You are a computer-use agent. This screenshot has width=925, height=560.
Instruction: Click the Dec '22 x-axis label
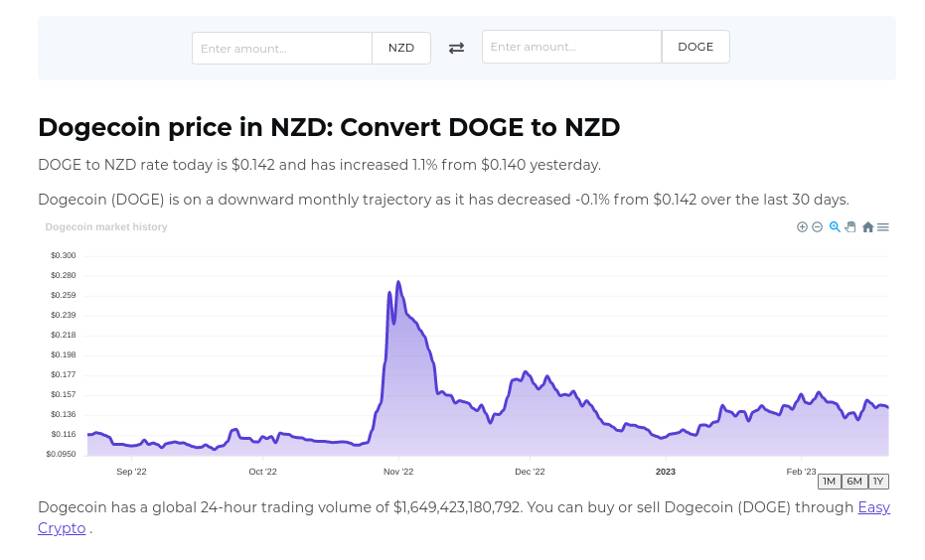point(530,472)
